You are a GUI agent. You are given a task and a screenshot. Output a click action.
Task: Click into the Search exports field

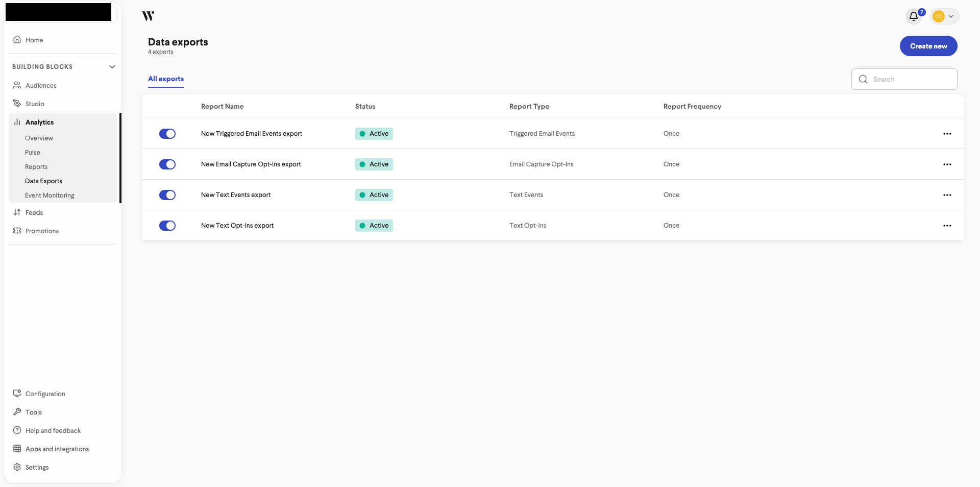[904, 79]
